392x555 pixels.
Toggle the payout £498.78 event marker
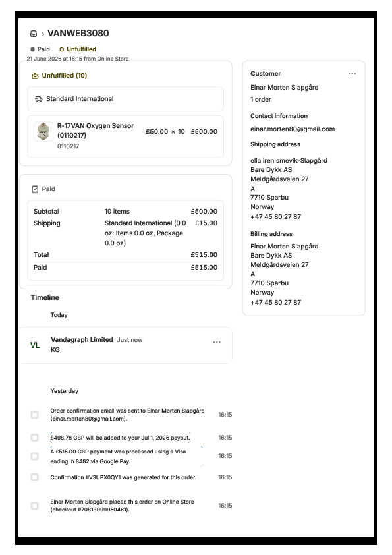(35, 438)
